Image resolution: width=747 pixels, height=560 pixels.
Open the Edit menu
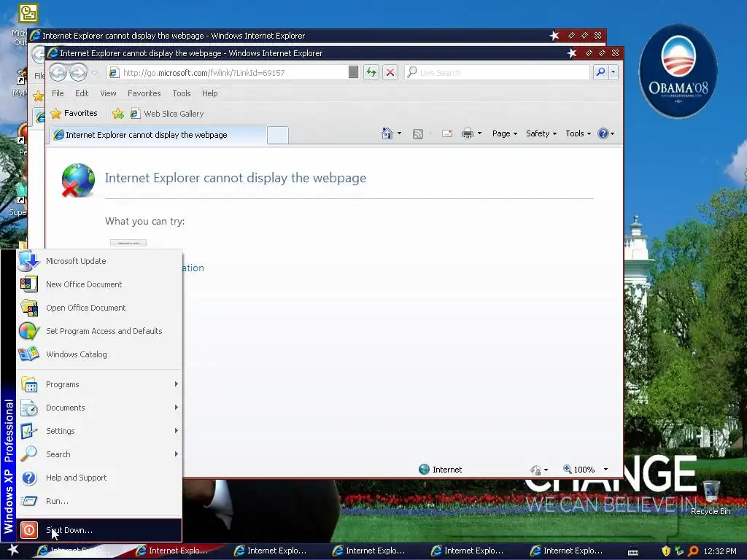82,93
